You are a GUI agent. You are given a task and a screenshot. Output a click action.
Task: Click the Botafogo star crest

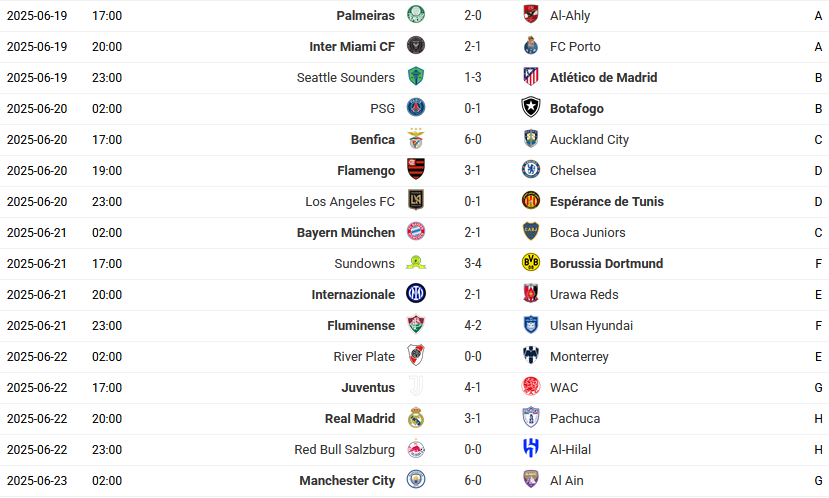click(x=531, y=107)
